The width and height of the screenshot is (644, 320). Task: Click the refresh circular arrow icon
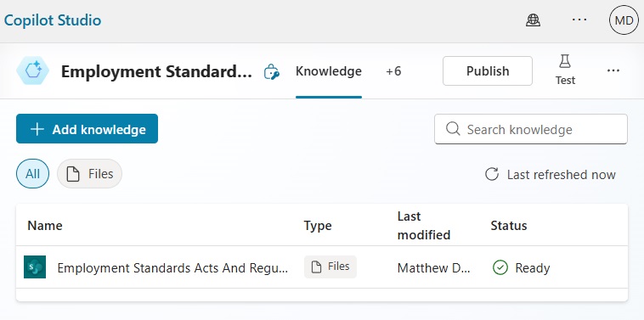(x=492, y=174)
